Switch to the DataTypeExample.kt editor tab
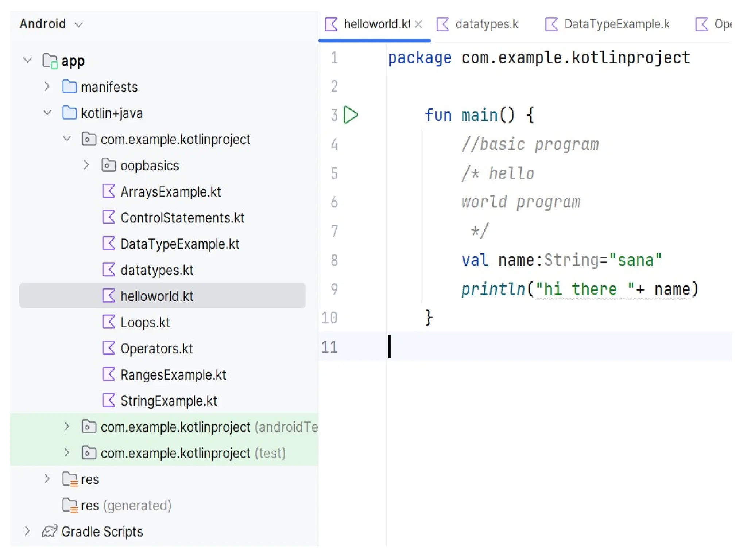Viewport: 747px width, 560px height. click(x=616, y=24)
